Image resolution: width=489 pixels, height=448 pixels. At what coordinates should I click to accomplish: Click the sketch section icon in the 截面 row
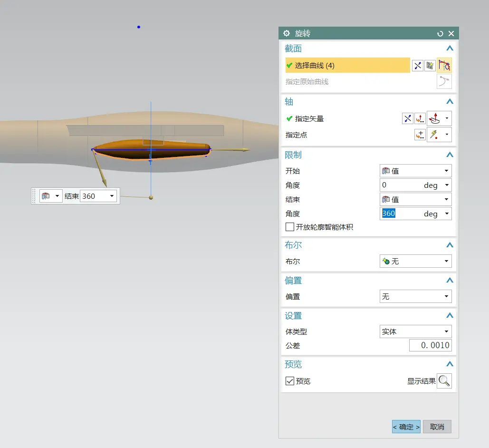click(430, 66)
